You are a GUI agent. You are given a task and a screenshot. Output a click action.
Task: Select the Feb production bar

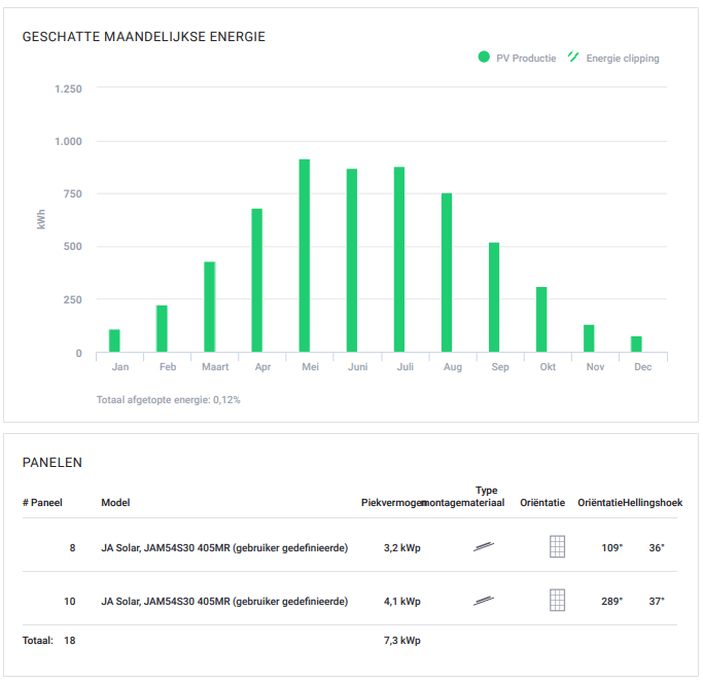tap(162, 329)
